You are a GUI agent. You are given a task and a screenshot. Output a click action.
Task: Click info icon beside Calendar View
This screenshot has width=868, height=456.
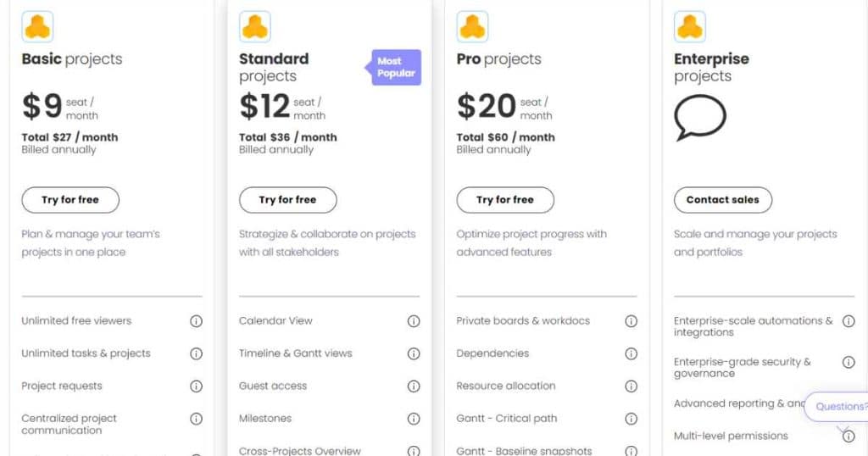pyautogui.click(x=414, y=321)
